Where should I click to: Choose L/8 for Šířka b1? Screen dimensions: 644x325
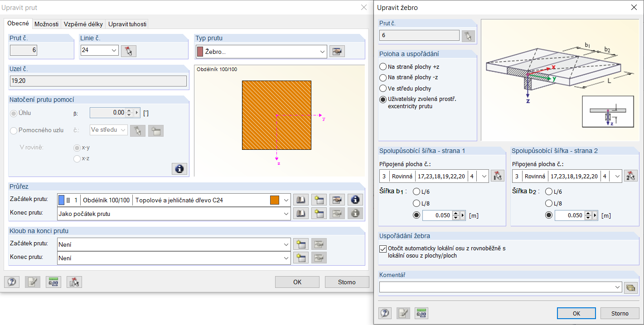416,204
